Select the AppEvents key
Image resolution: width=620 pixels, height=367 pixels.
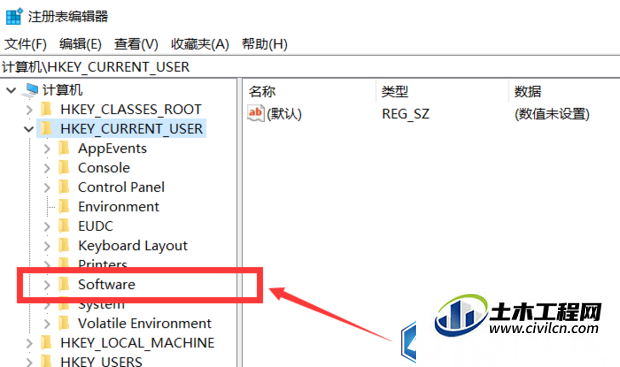112,148
